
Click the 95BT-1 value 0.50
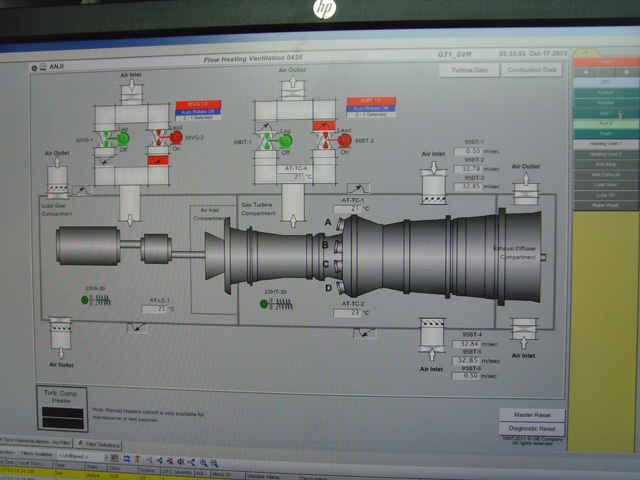(x=467, y=151)
